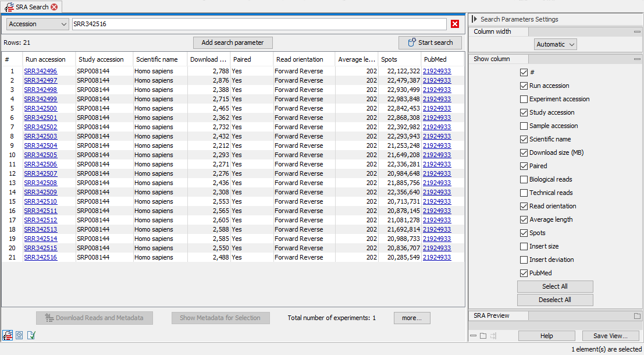
Task: Click the Start search button
Action: pos(430,42)
